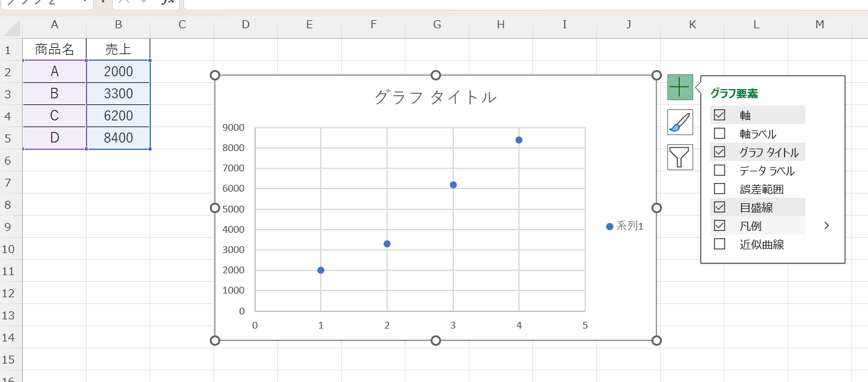868x382 pixels.
Task: Open the Chart Filters funnel button
Action: 680,157
